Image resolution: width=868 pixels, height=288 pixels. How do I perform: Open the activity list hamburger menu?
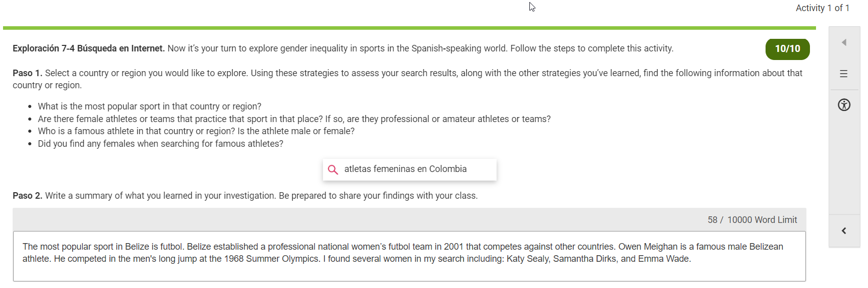click(844, 74)
